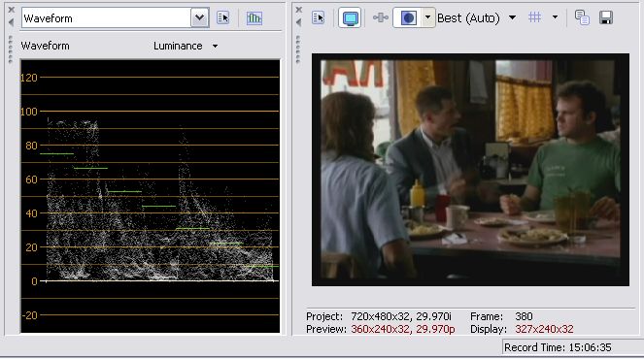Expand the overlays dropdown arrow
Image resolution: width=644 pixels, height=359 pixels.
[555, 17]
